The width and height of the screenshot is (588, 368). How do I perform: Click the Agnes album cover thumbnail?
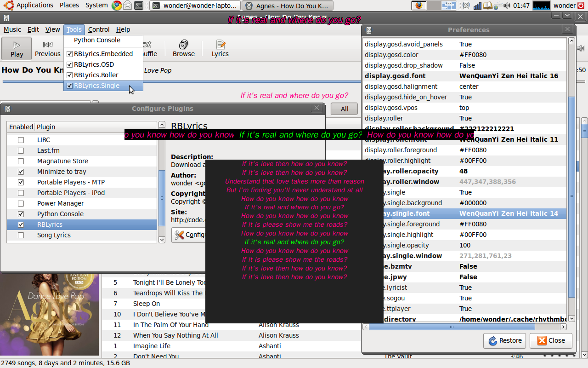click(x=50, y=314)
